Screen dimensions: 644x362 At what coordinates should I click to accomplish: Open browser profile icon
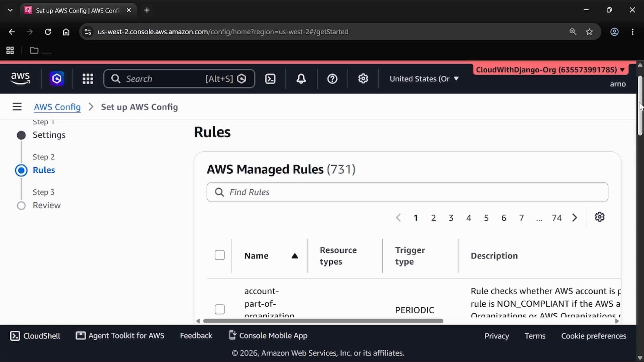click(614, 32)
